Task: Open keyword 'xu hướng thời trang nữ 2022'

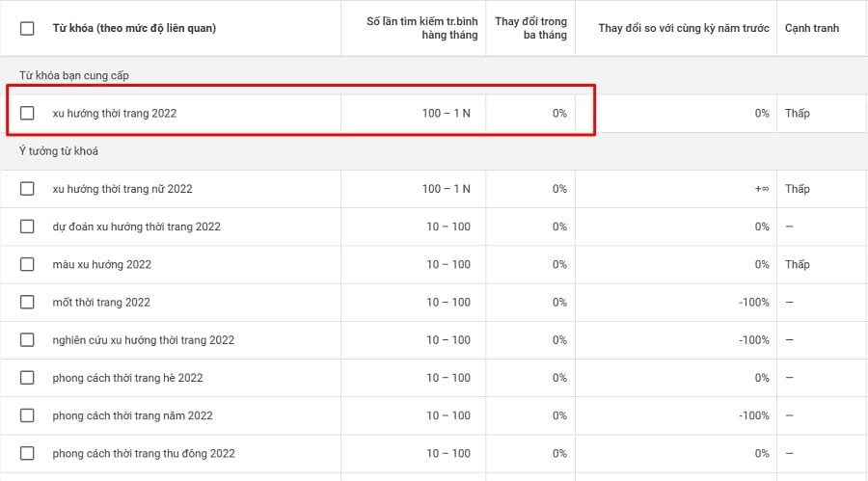Action: point(122,189)
